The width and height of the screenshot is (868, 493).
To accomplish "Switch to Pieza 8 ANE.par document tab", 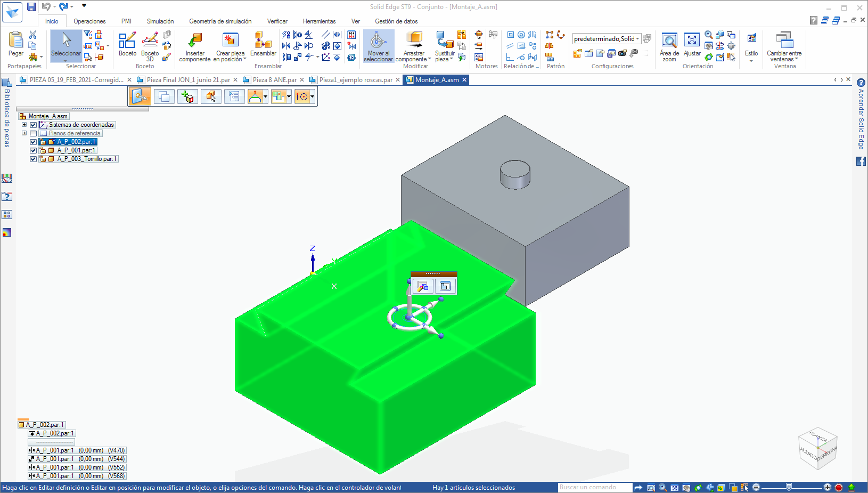I will coord(274,80).
